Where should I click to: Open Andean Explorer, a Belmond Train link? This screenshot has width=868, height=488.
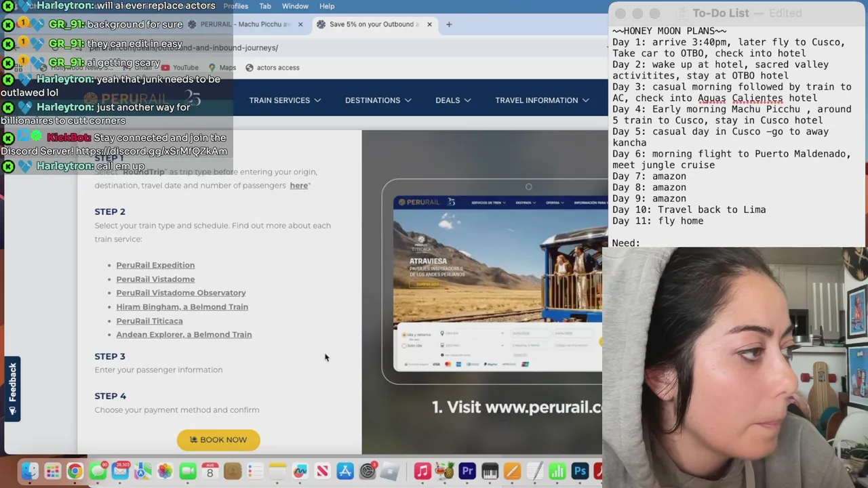click(184, 335)
